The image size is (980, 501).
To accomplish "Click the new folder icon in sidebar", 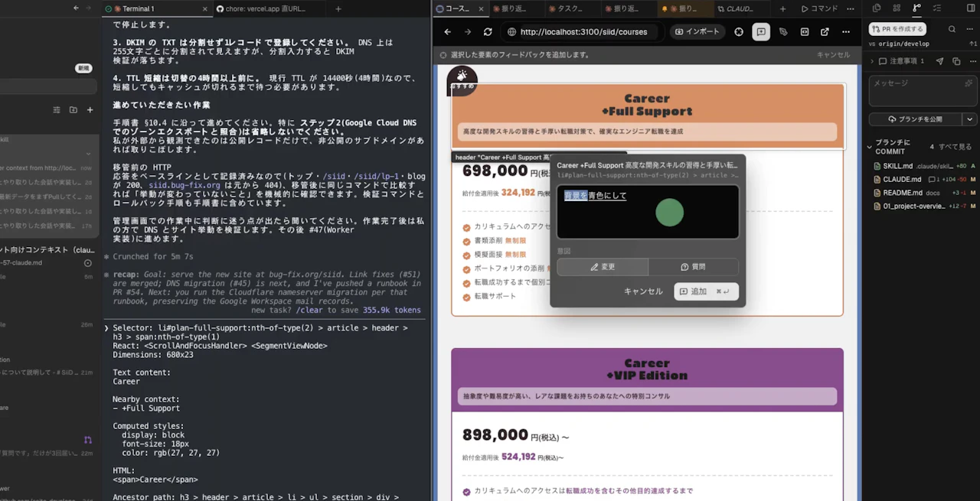I will pyautogui.click(x=73, y=110).
